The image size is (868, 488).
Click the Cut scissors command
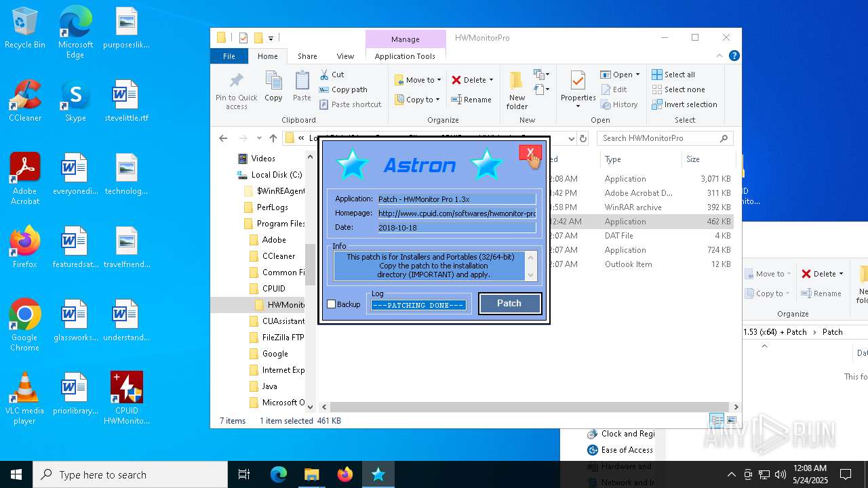click(x=332, y=75)
